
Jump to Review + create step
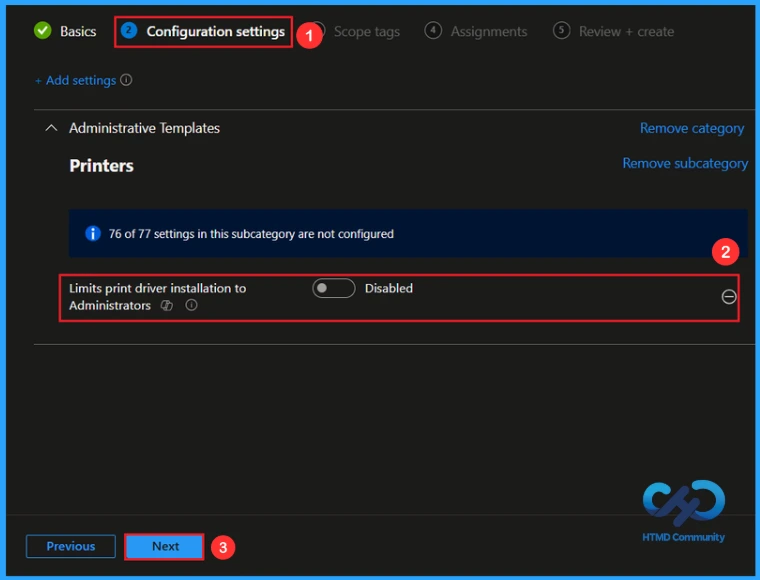[613, 31]
